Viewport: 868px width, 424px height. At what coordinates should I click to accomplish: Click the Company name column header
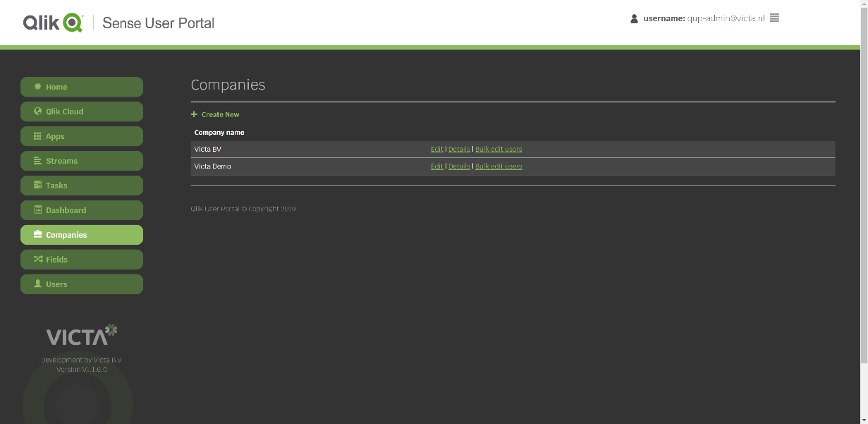coord(219,133)
